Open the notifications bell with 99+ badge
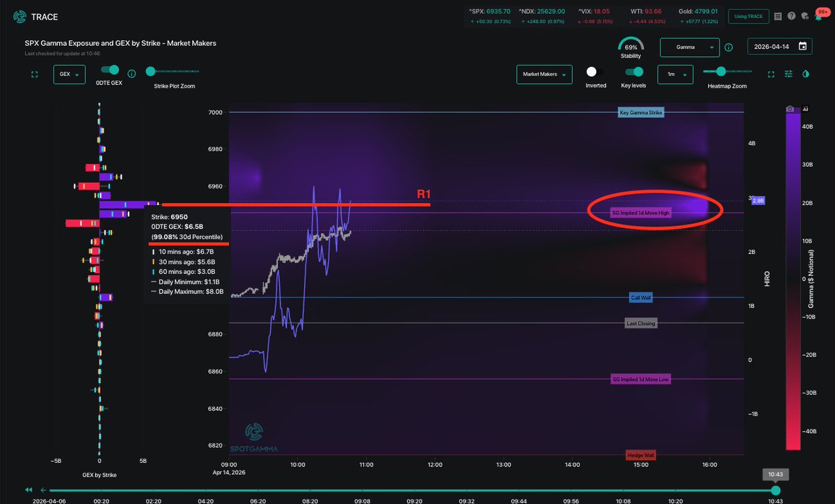Image resolution: width=835 pixels, height=504 pixels. [x=819, y=17]
